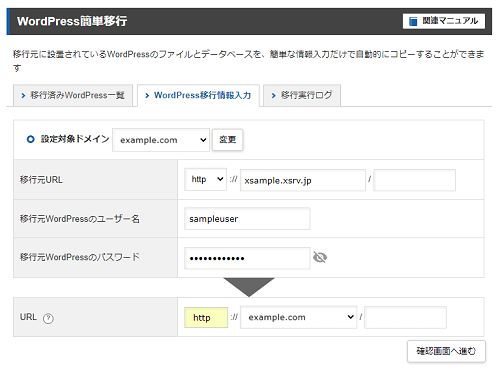Image resolution: width=500 pixels, height=376 pixels.
Task: Click the sampleuser username field
Action: pos(247,219)
